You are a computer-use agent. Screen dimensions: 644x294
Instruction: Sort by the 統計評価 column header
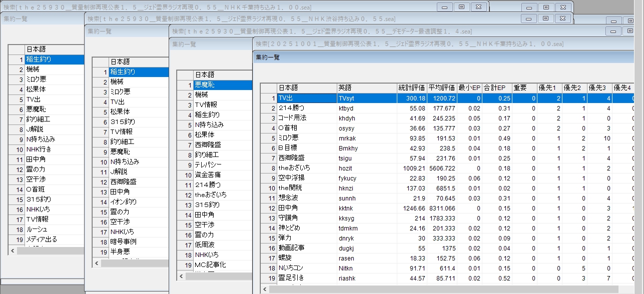tap(412, 87)
